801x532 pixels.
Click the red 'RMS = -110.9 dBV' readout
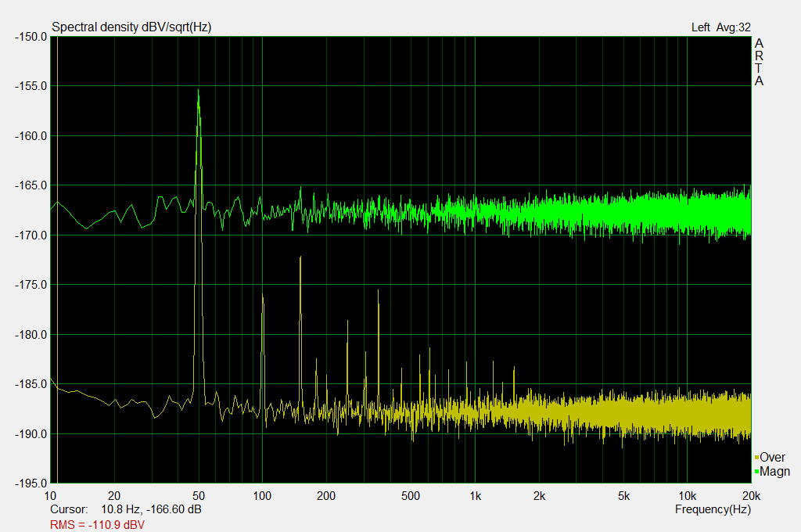[97, 525]
